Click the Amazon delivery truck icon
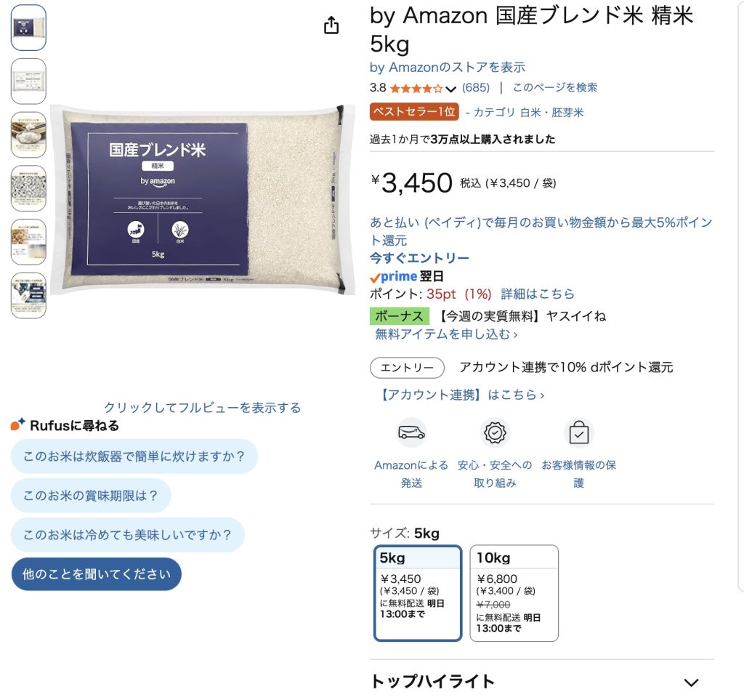Screen dimensions: 744x700 coord(411,433)
